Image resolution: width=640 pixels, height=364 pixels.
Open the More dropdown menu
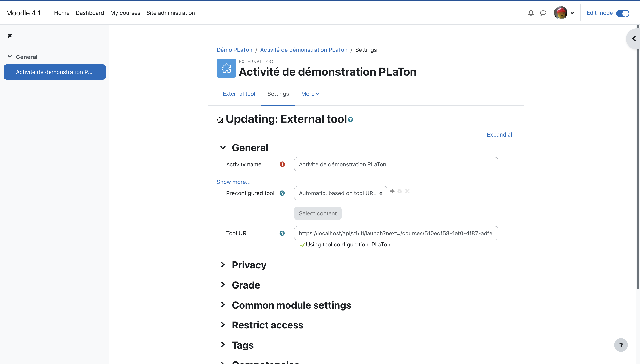pos(310,93)
